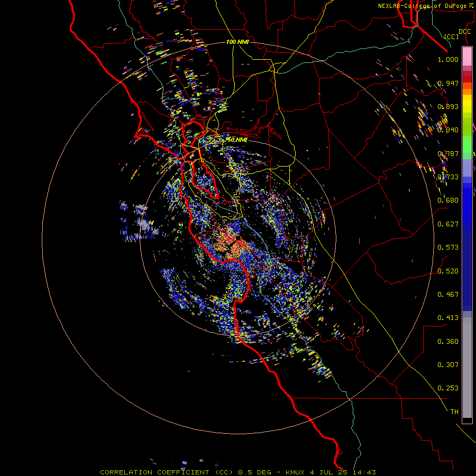Pick the bright green swatch above 0.787
This screenshot has height=476, width=476.
coord(467,144)
